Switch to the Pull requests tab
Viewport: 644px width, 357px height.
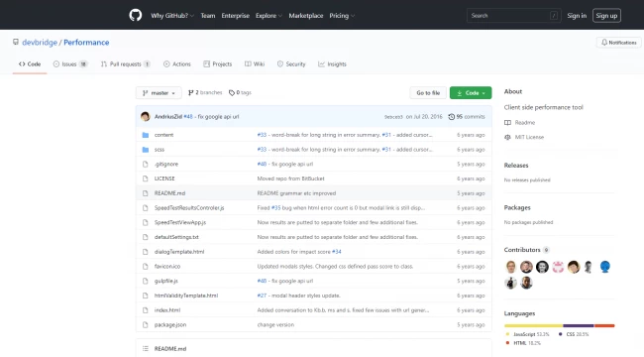pos(125,64)
